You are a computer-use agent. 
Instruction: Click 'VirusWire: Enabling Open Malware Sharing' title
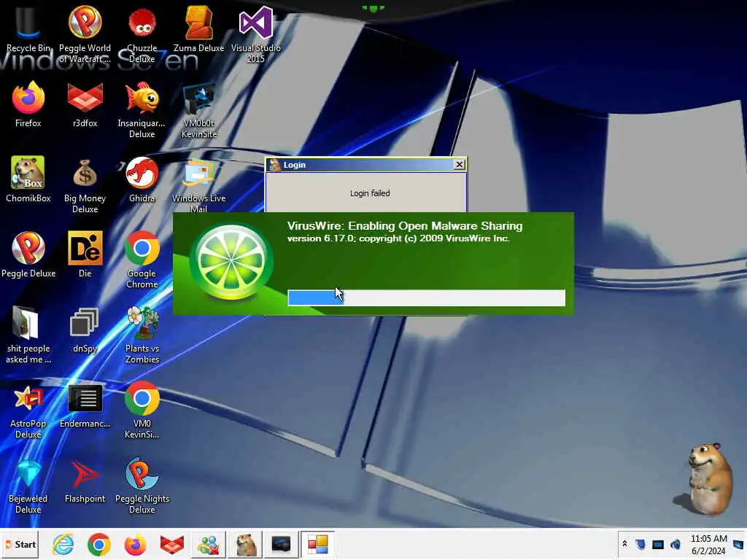click(x=405, y=226)
